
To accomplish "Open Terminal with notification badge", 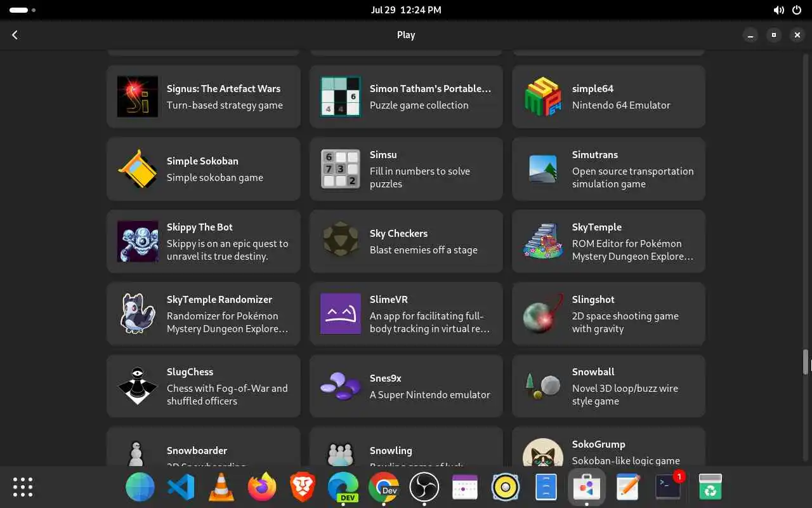I will 668,487.
